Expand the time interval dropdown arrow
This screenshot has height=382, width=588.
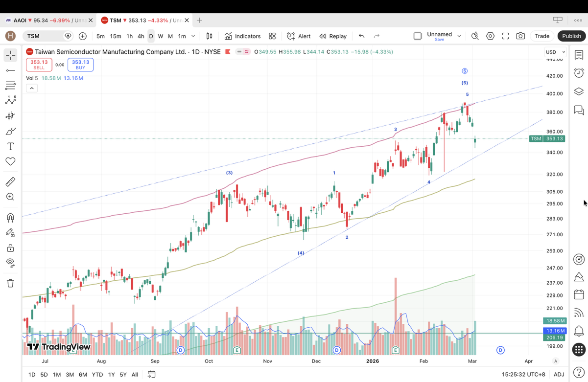(193, 36)
